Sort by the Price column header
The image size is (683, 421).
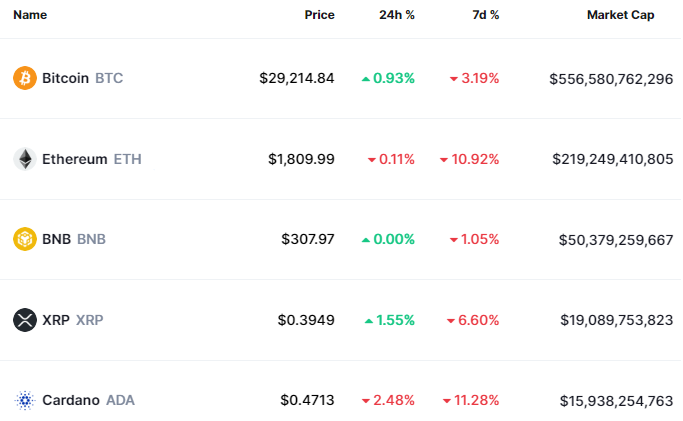[319, 16]
